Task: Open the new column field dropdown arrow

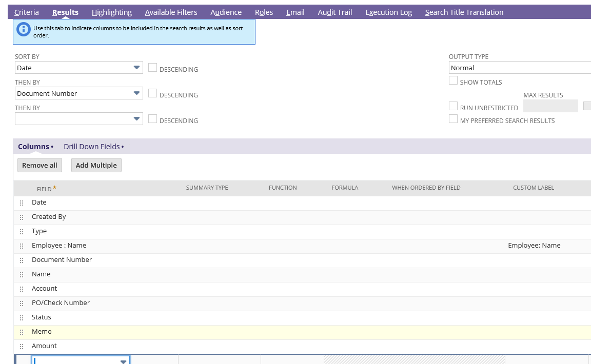Action: point(123,361)
